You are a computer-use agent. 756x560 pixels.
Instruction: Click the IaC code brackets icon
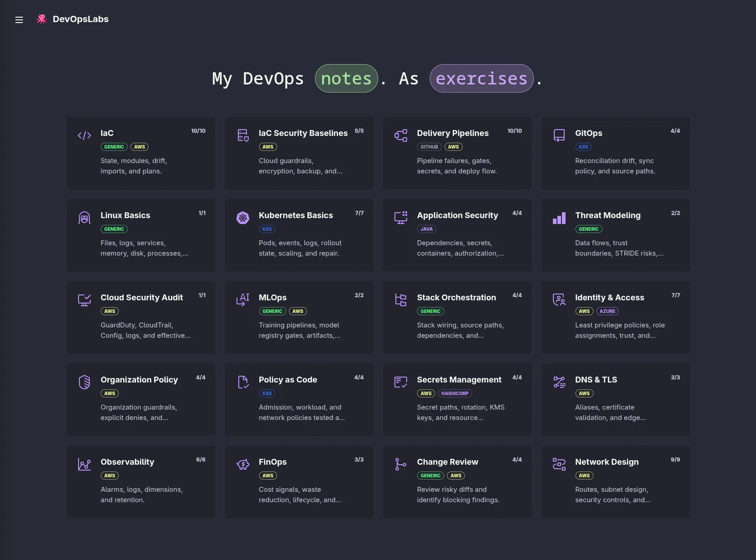[84, 135]
